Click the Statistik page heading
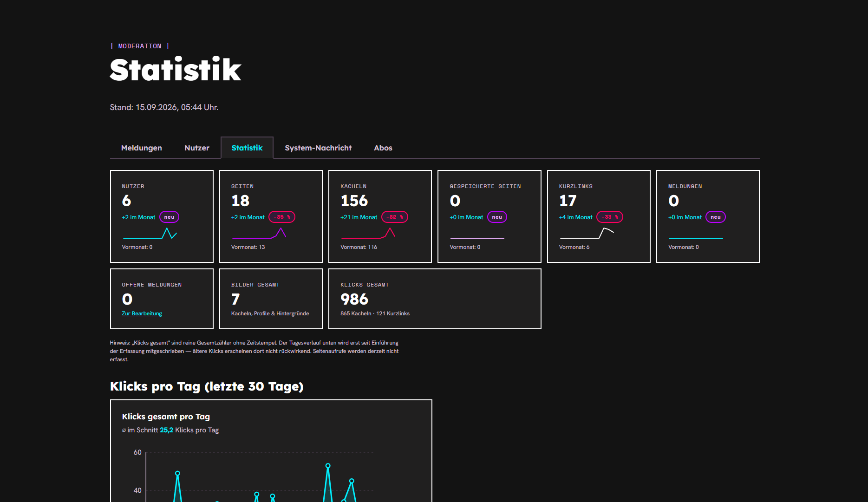Screen dimensions: 868x502 click(176, 70)
